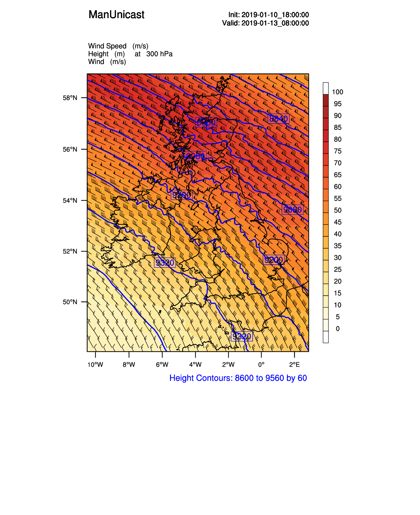Click the Wind (m/s) legend line
The height and width of the screenshot is (515, 420).
click(107, 62)
